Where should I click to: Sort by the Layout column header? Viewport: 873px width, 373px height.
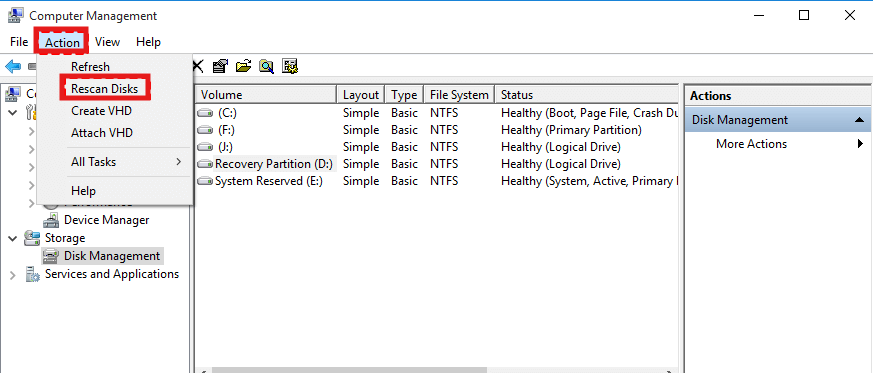[x=361, y=95]
